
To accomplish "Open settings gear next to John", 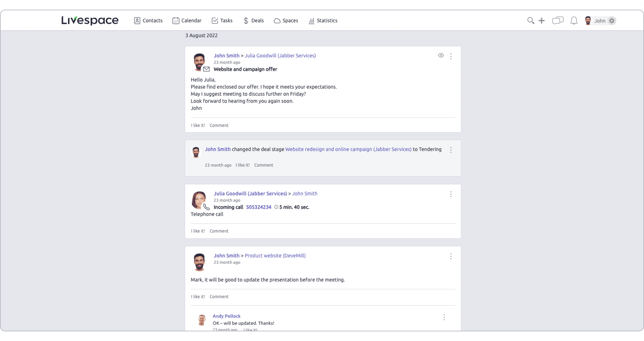I will click(x=612, y=21).
